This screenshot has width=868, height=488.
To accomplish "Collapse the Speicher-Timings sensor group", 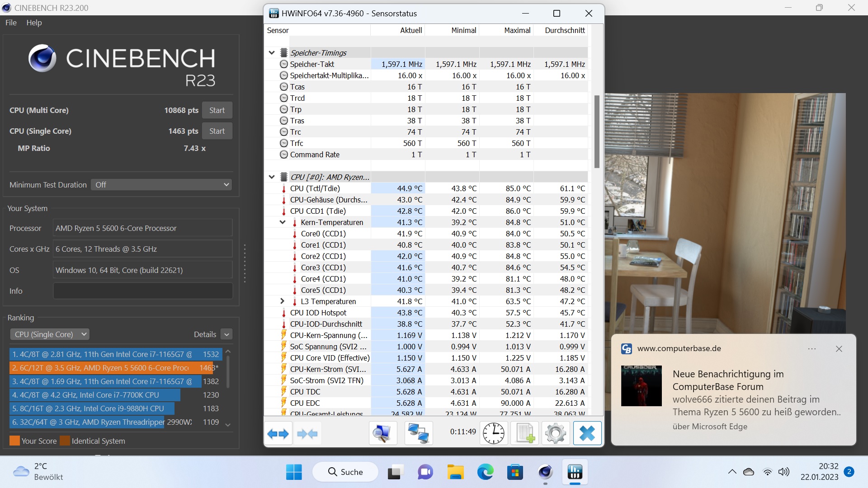I will [x=272, y=53].
